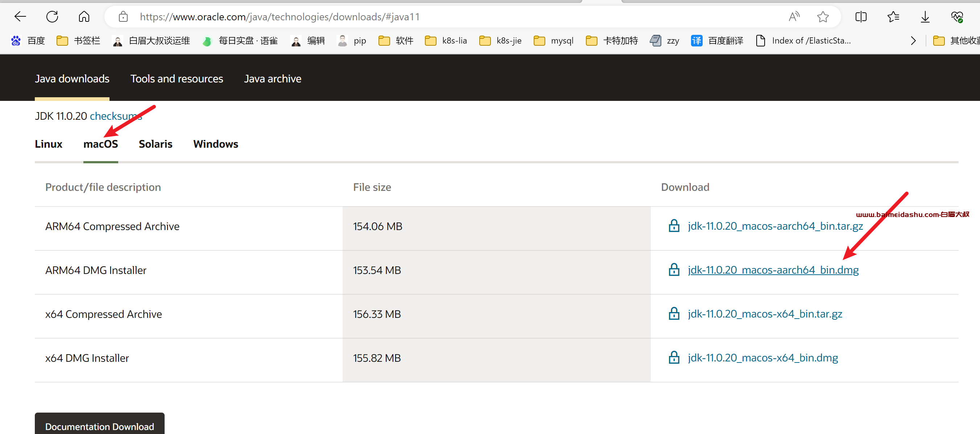This screenshot has width=980, height=434.
Task: Click the lock icon next to ARM64 DMG
Action: tap(674, 270)
